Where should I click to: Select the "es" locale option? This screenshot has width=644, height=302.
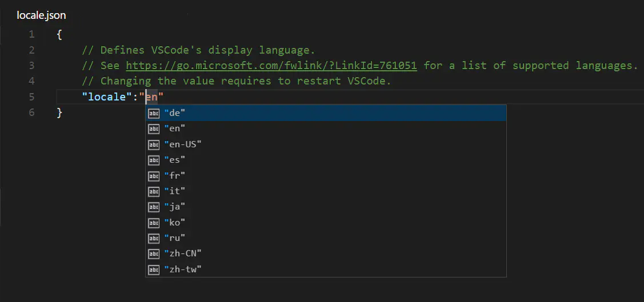[x=326, y=160]
